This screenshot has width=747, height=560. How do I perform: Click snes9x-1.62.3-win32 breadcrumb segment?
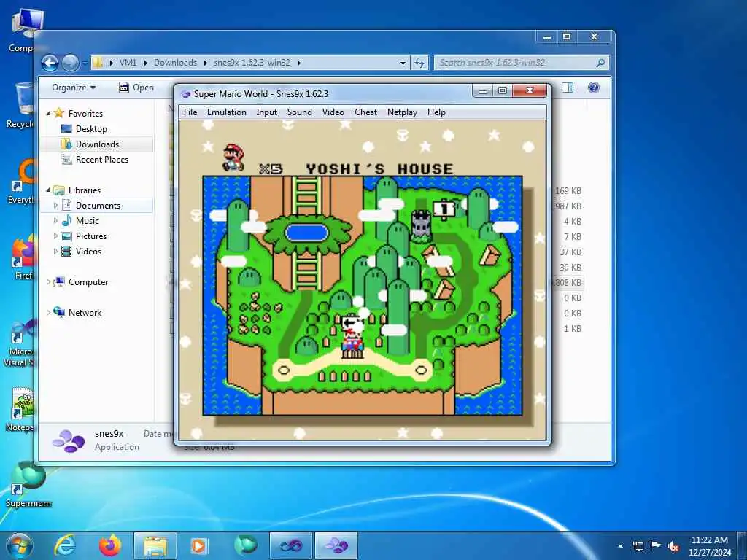pyautogui.click(x=252, y=63)
